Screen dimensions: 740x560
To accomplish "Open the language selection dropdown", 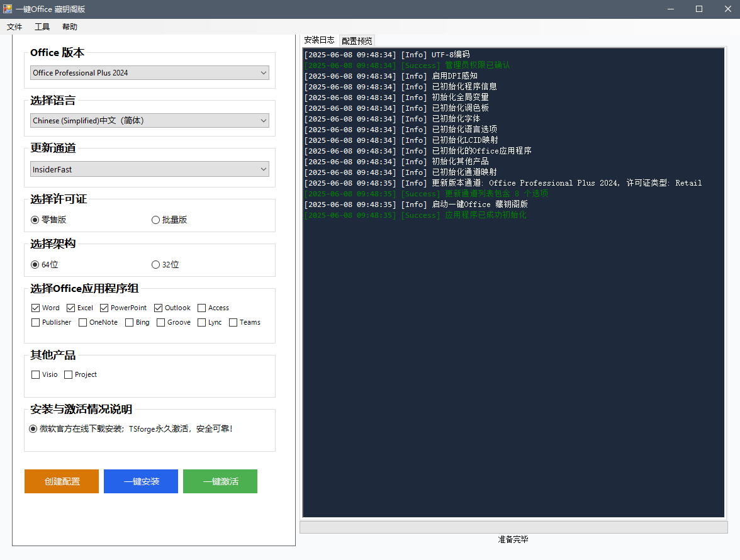I will pos(150,120).
